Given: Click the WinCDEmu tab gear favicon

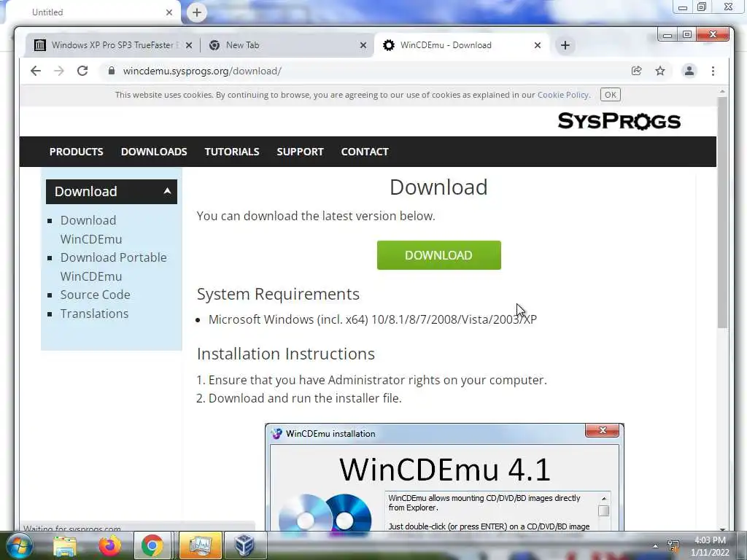Looking at the screenshot, I should (389, 45).
